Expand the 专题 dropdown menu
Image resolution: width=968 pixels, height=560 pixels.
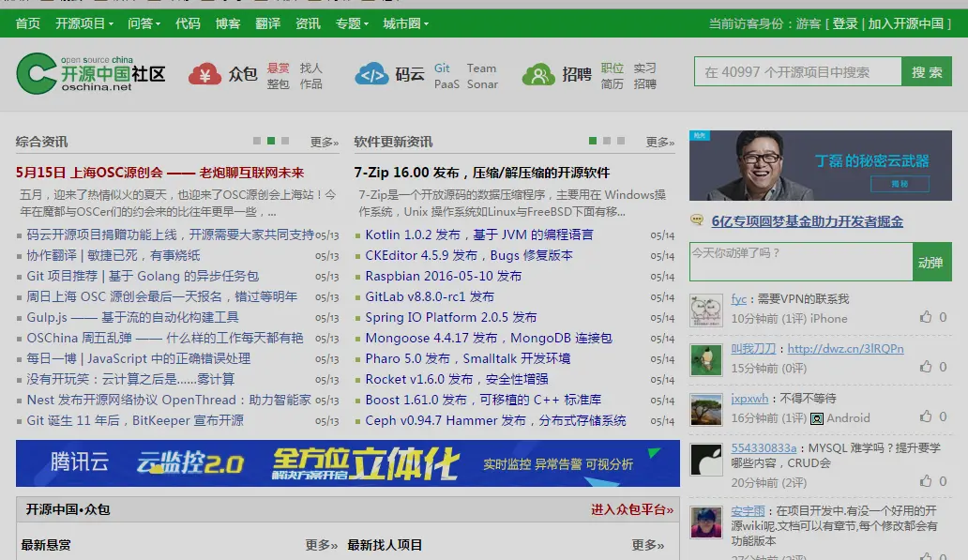(x=352, y=23)
